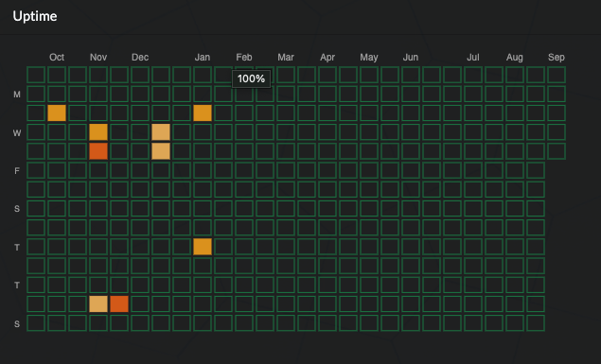Click the May month label

coord(369,58)
